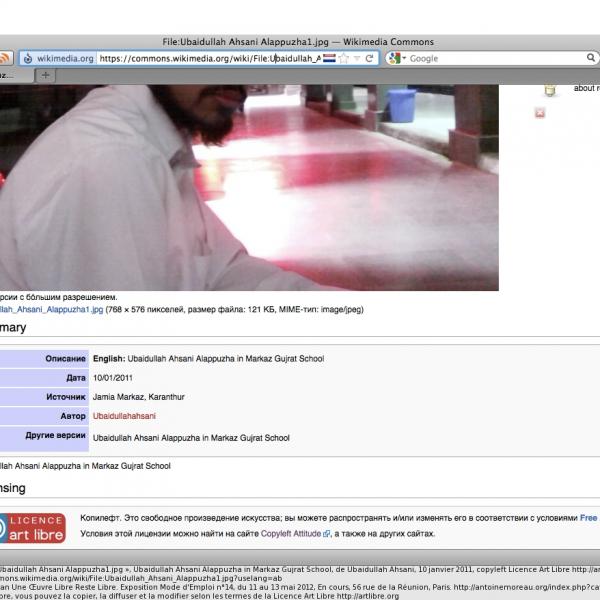This screenshot has width=600, height=600.
Task: Click the lightbulb icon in the sidebar
Action: (550, 90)
